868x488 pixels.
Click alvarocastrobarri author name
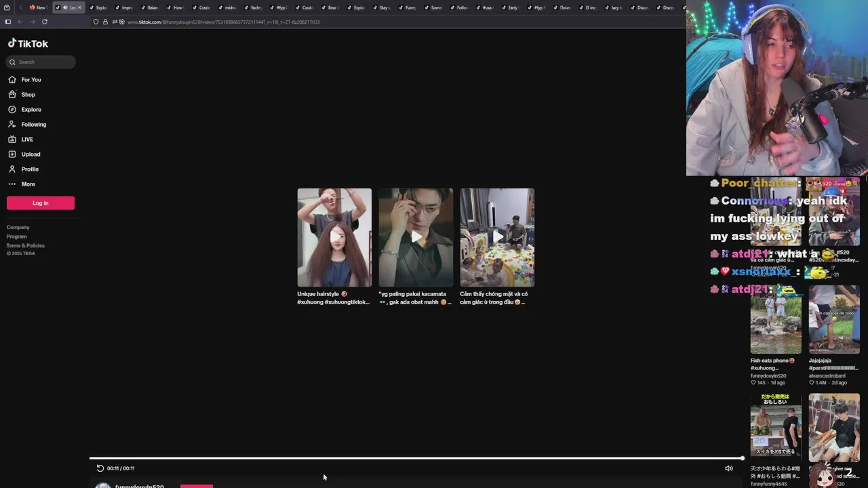pyautogui.click(x=827, y=375)
